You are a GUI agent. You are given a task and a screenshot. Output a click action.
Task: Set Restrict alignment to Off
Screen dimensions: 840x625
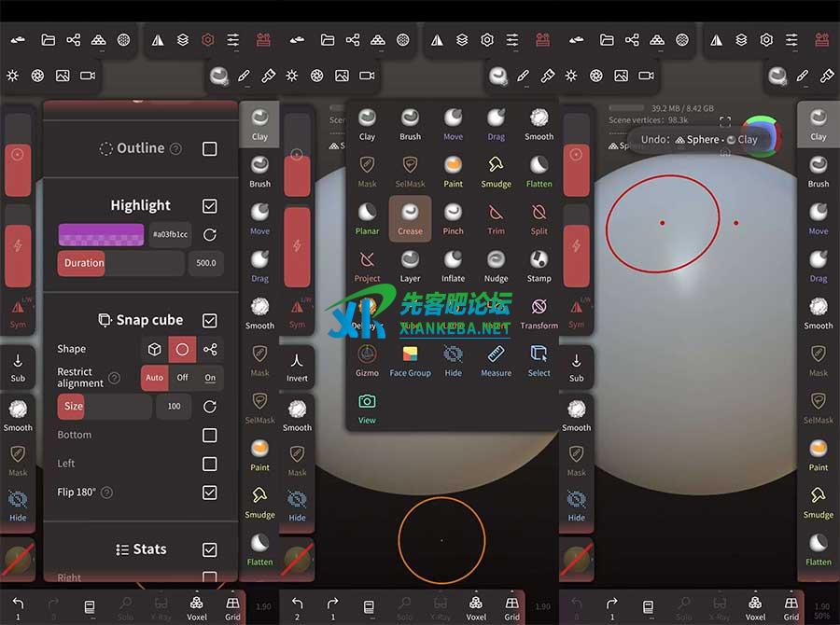tap(182, 378)
